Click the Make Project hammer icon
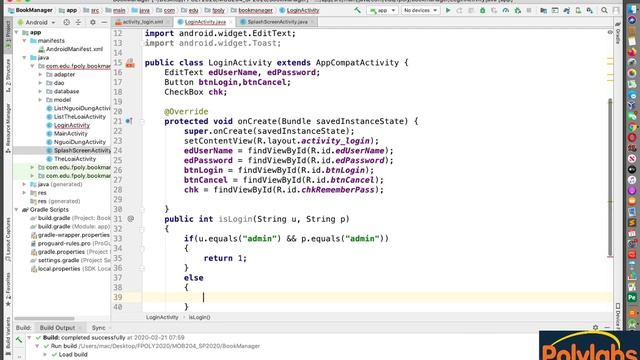Viewport: 640px width, 360px height. [x=358, y=10]
